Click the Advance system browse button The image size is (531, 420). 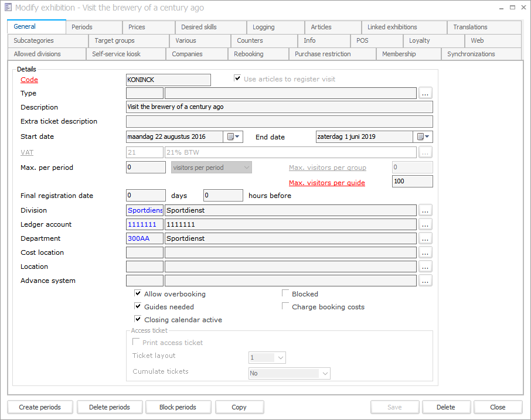[426, 281]
